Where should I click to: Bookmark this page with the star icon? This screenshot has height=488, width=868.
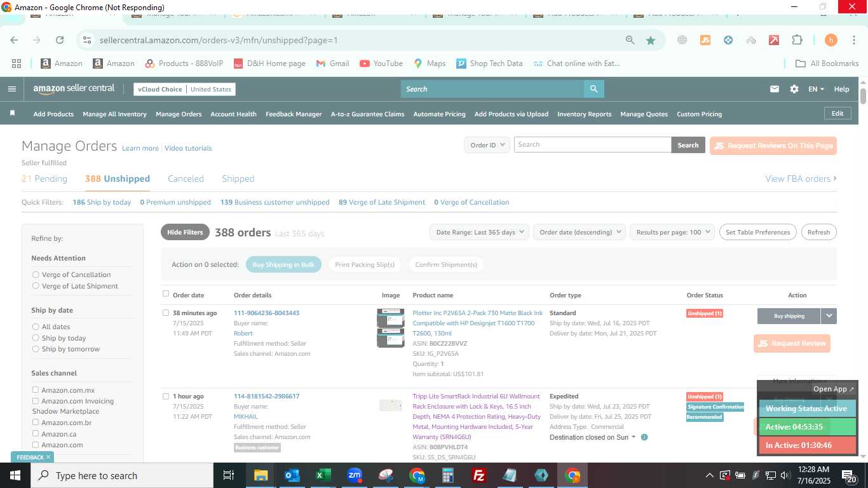(x=651, y=40)
